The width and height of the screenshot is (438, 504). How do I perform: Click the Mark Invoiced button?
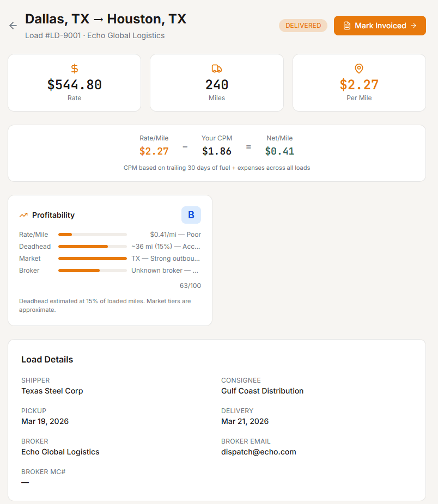point(380,26)
